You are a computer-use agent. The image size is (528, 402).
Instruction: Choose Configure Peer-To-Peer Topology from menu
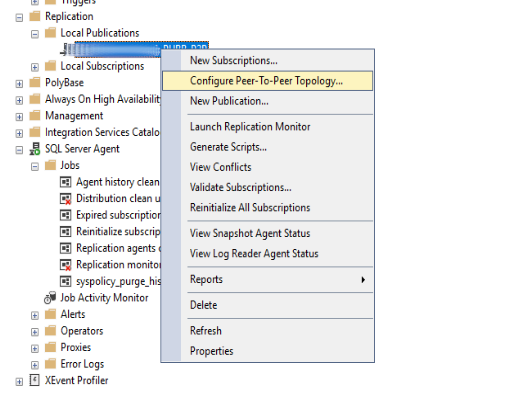click(x=267, y=81)
